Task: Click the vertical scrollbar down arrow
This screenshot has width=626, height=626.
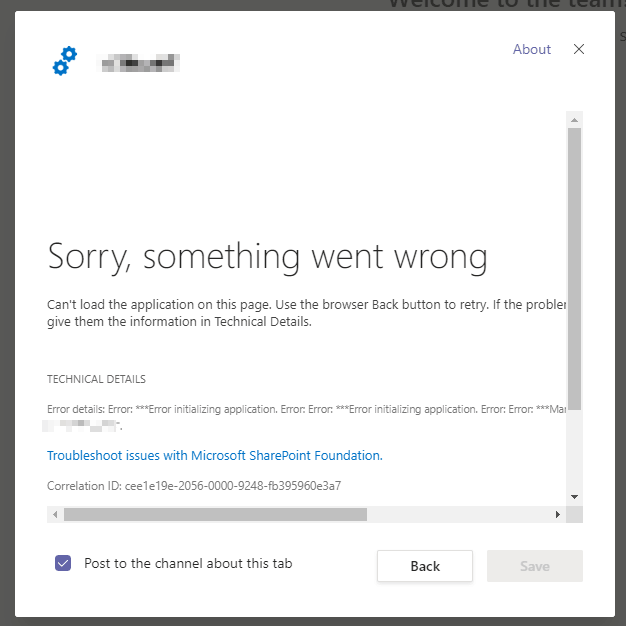Action: pos(574,496)
